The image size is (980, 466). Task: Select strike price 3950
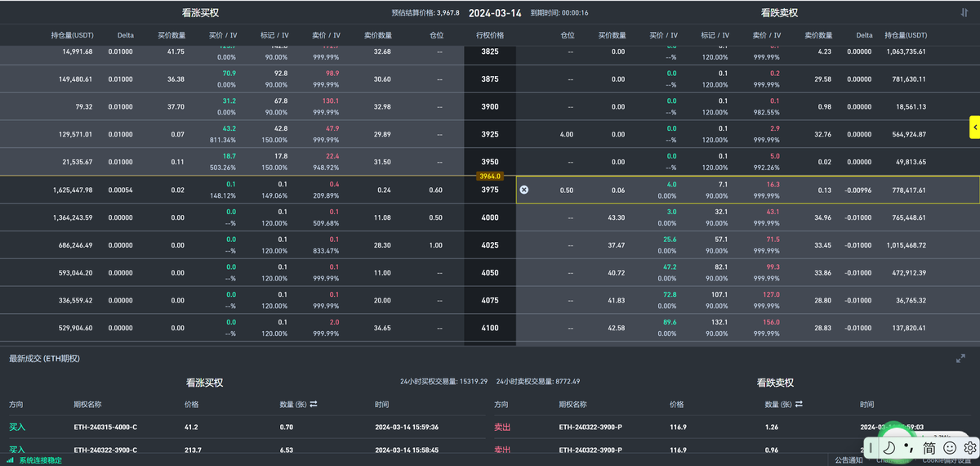(490, 162)
